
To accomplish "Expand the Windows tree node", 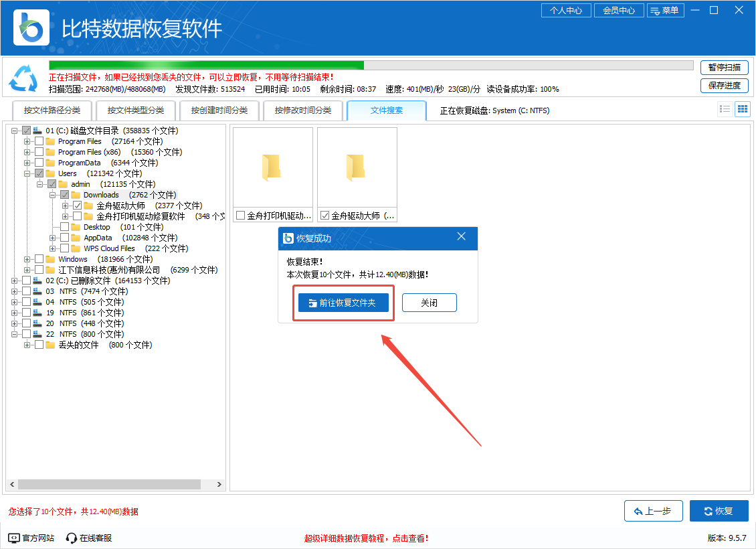I will click(x=27, y=259).
